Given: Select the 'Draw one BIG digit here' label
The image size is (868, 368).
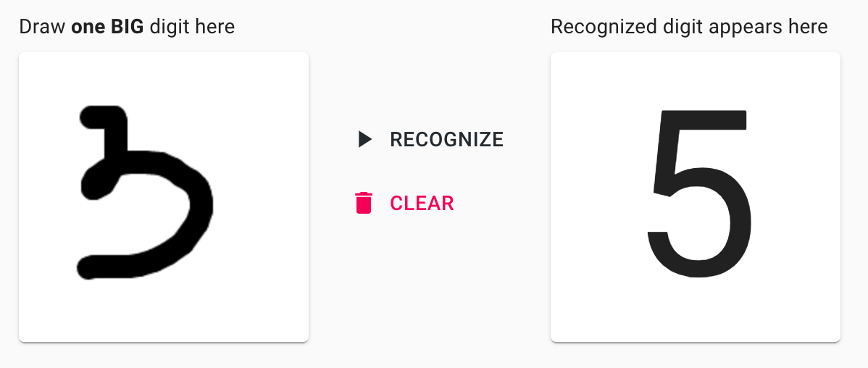Looking at the screenshot, I should 127,27.
